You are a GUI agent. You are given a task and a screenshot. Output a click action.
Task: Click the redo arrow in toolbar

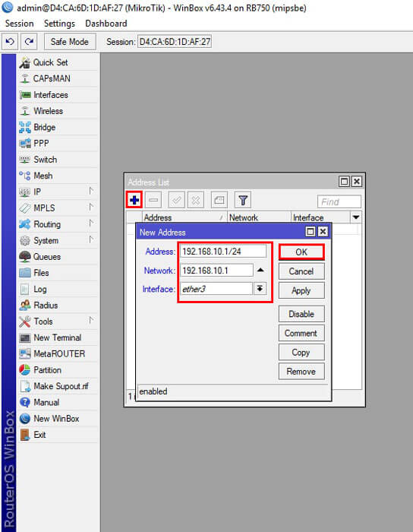[29, 42]
